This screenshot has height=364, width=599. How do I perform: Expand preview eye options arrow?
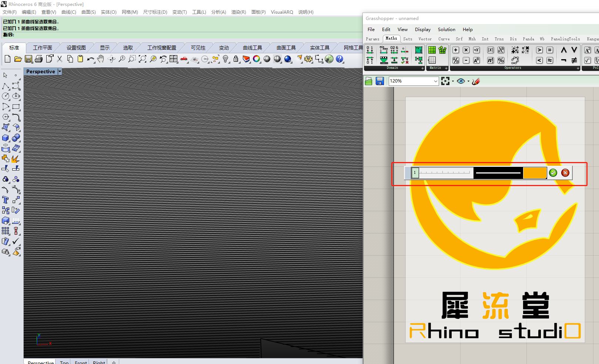pyautogui.click(x=469, y=81)
